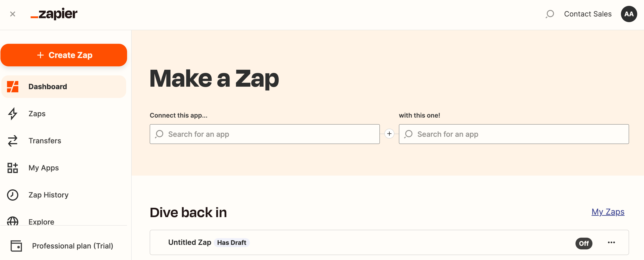The height and width of the screenshot is (260, 644).
Task: Focus the 'Connect this app' search field
Action: tap(265, 134)
